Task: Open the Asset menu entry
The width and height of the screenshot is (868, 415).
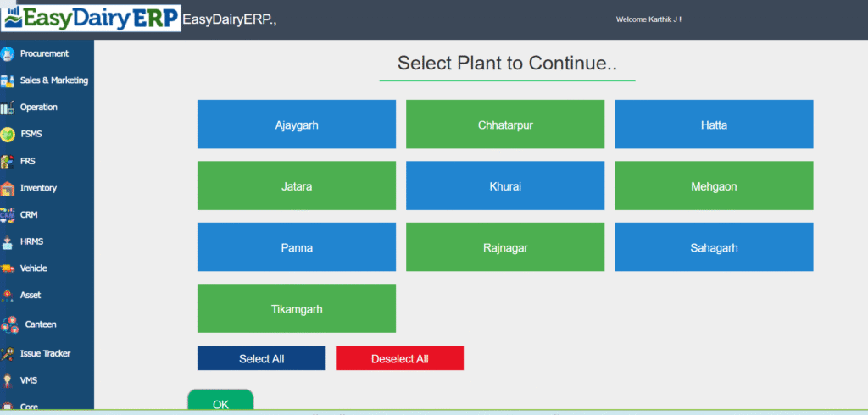Action: [31, 296]
